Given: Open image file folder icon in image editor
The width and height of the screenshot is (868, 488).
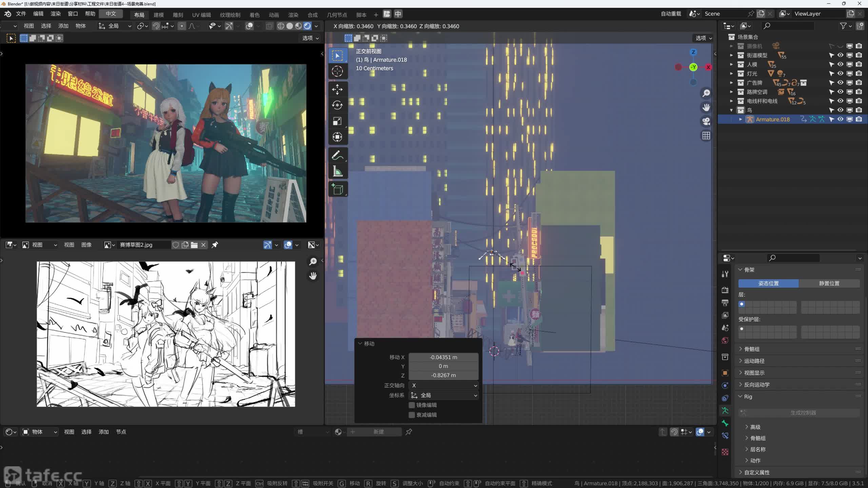Looking at the screenshot, I should 194,245.
